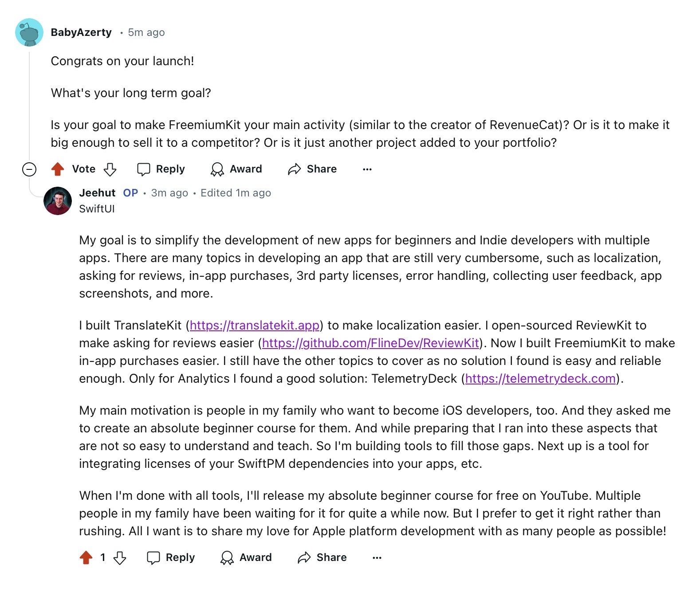Reply to Jeehut's comment
This screenshot has height=596, width=700.
click(171, 558)
